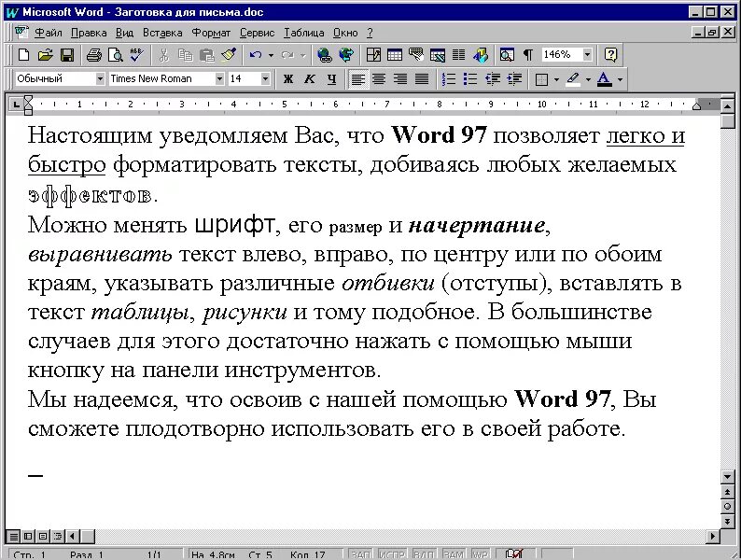
Task: Start a bulleted list
Action: tap(469, 79)
